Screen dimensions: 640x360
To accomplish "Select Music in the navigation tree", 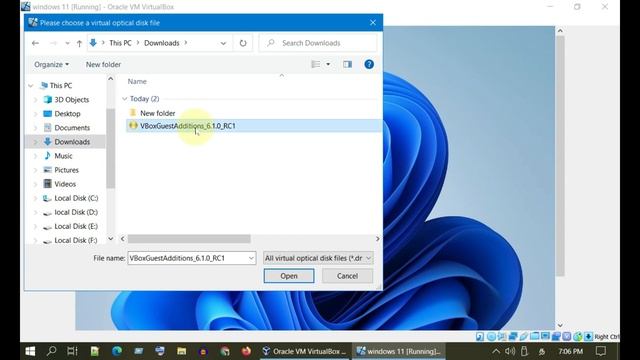I will [58, 156].
